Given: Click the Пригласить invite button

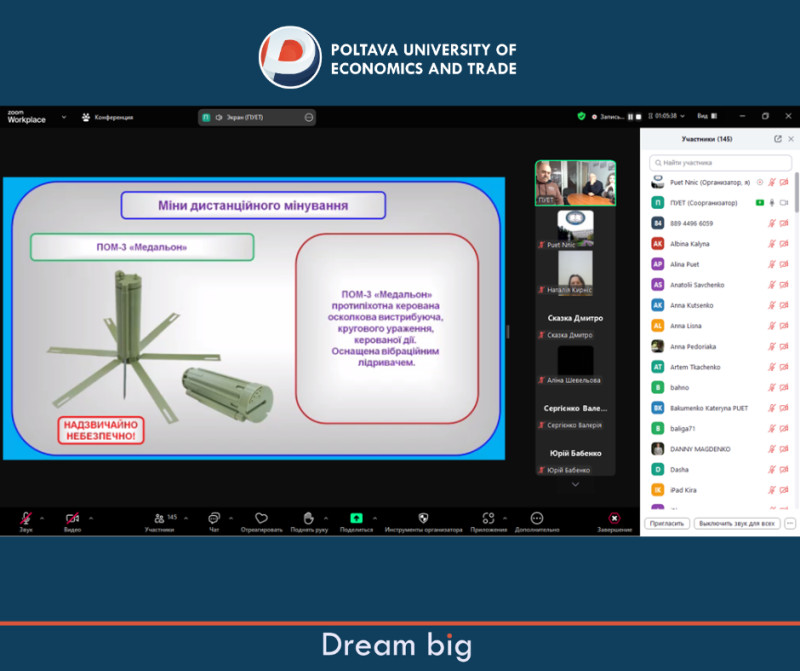Looking at the screenshot, I should click(667, 523).
